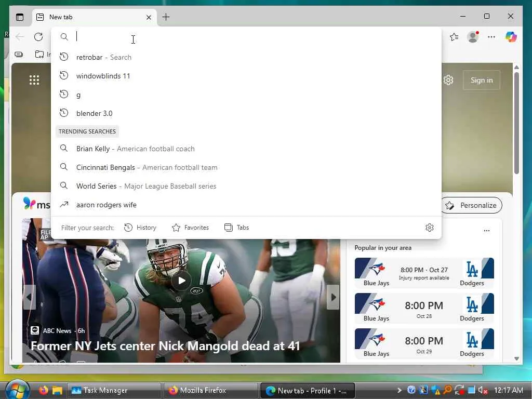
Task: Launch the Copilot icon
Action: coord(511,37)
